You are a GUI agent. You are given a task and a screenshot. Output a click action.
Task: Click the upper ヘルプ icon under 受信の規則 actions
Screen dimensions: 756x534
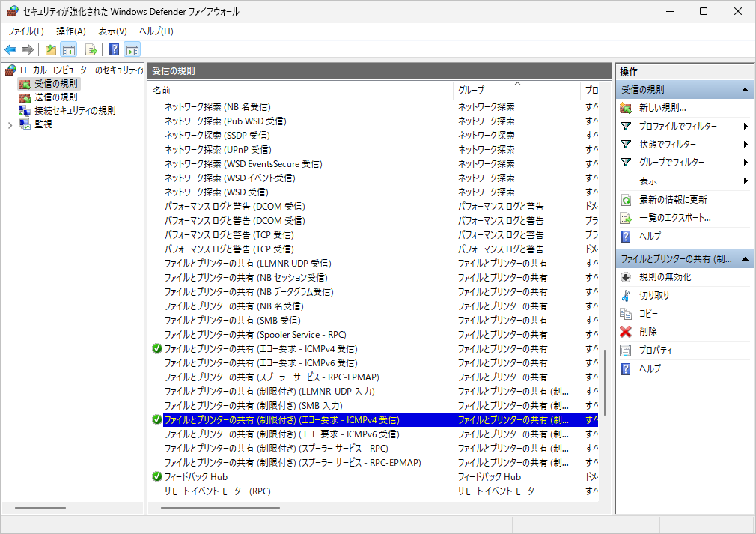pos(626,237)
